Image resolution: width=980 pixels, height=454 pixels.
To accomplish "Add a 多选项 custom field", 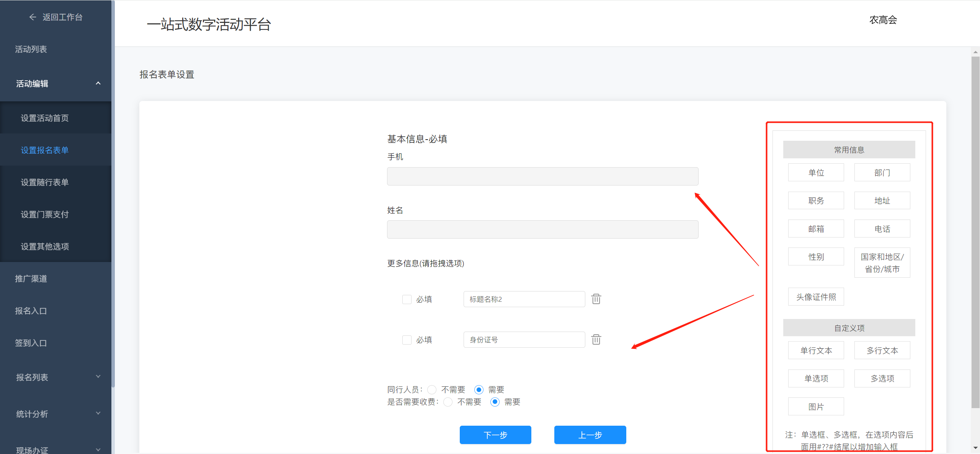I will point(882,378).
